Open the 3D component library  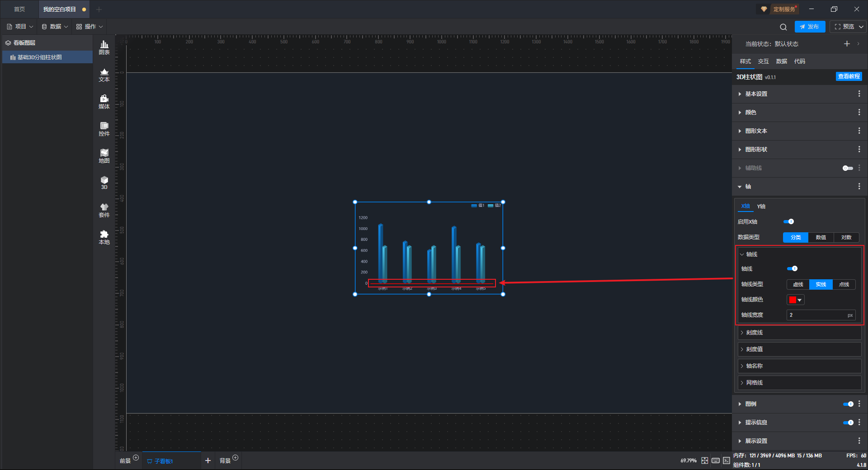coord(104,183)
